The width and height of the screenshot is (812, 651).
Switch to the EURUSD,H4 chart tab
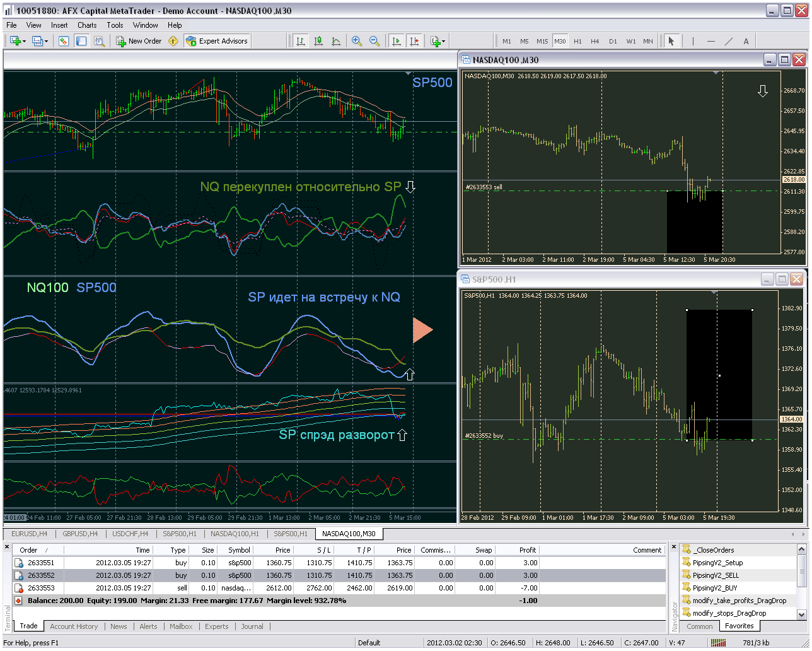[29, 534]
